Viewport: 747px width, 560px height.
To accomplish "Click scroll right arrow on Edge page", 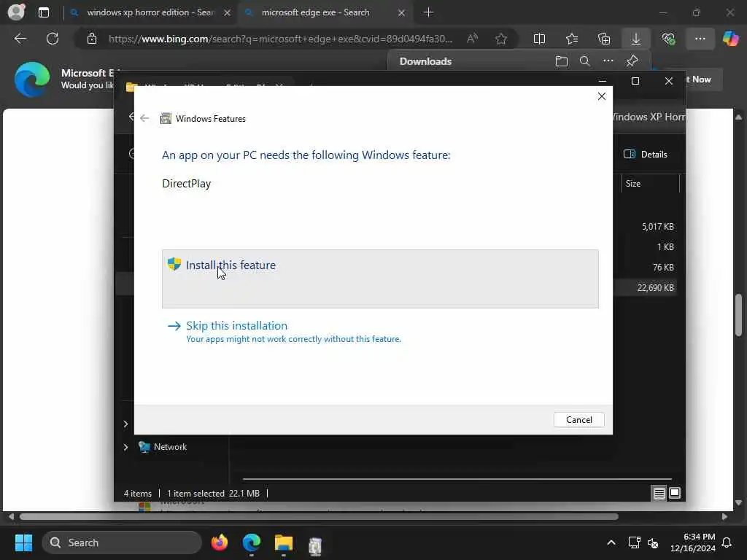I will pos(724,517).
